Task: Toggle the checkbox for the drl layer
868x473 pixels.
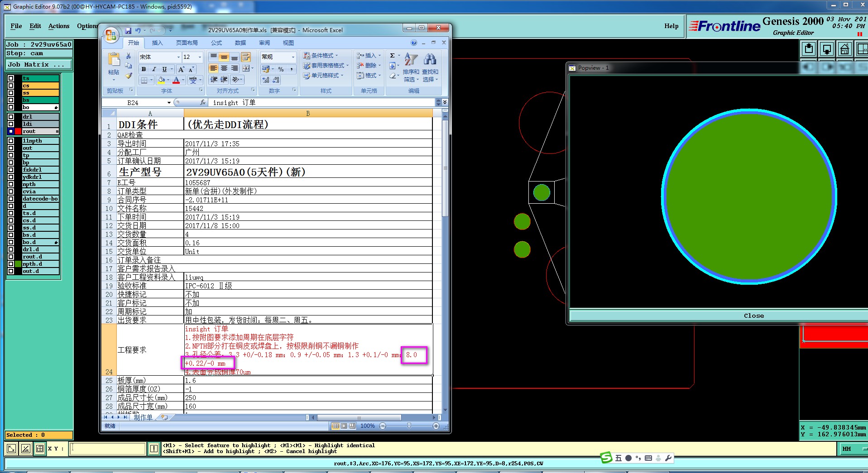Action: click(11, 117)
